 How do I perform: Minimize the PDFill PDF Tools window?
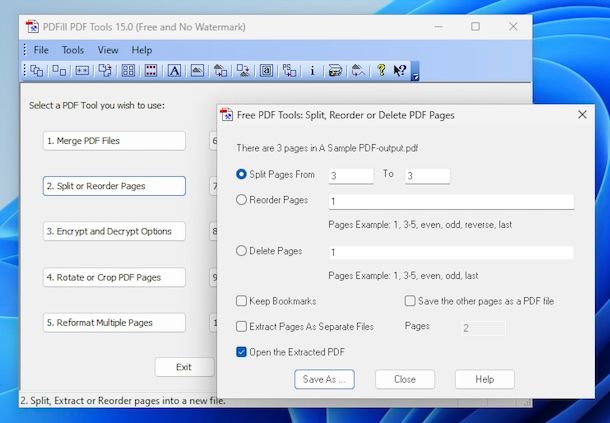[x=438, y=26]
